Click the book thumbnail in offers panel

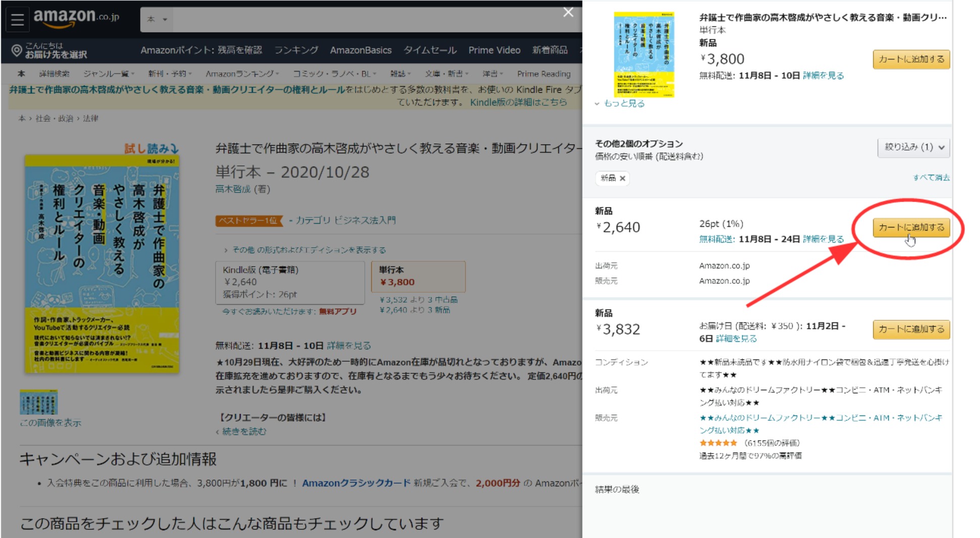coord(644,55)
